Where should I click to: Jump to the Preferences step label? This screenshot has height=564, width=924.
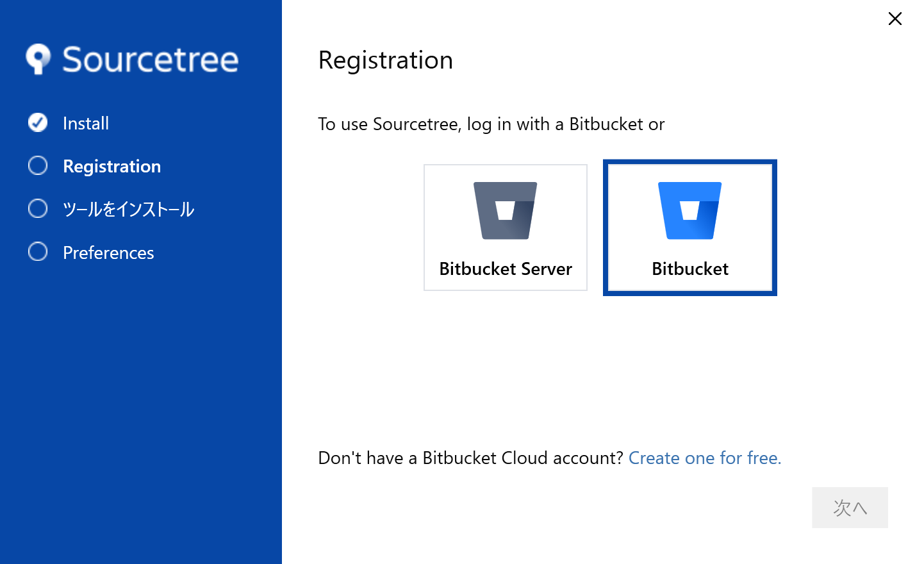pyautogui.click(x=108, y=253)
